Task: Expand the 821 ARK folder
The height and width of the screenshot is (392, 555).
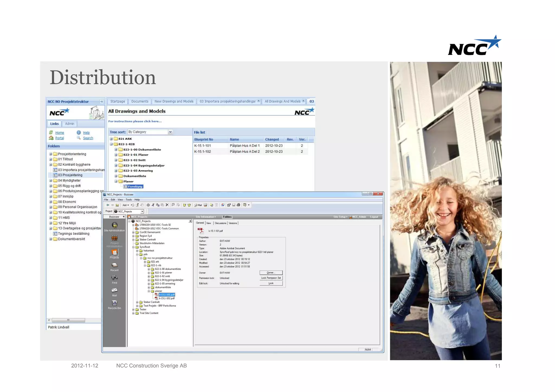Action: [x=111, y=139]
